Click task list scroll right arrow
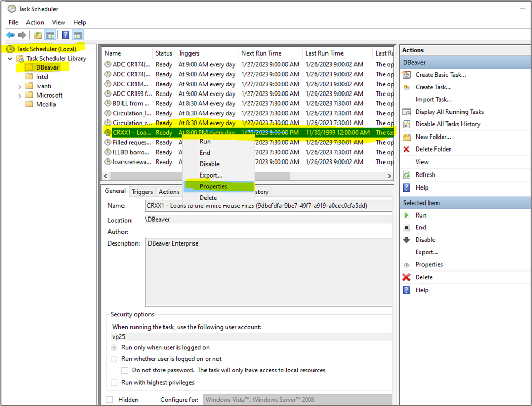This screenshot has width=532, height=406. [389, 176]
